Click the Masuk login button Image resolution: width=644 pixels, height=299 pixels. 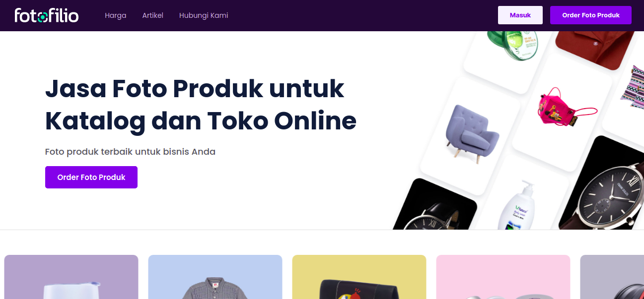[520, 15]
